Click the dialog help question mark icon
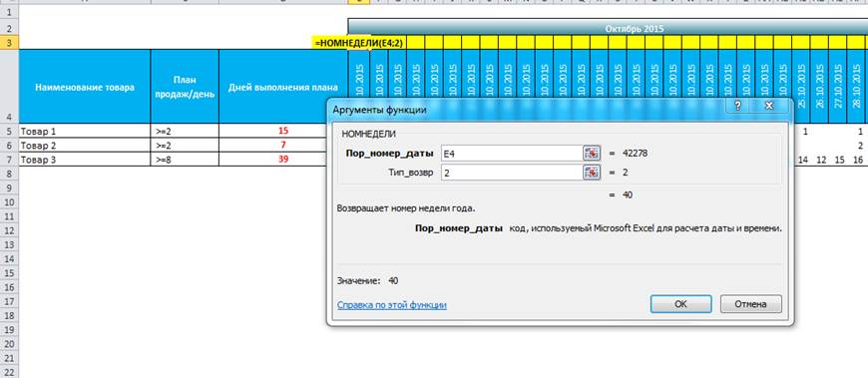 pos(737,106)
